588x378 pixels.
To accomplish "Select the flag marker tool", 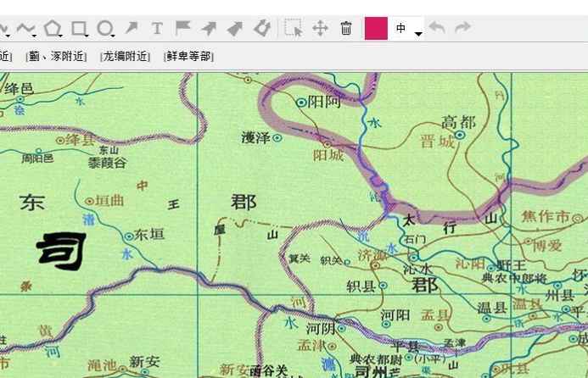I will click(182, 28).
